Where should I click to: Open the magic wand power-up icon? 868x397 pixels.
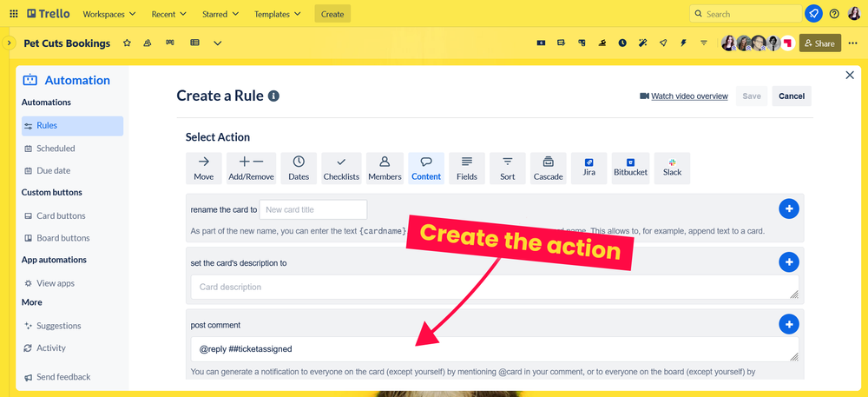tap(642, 43)
